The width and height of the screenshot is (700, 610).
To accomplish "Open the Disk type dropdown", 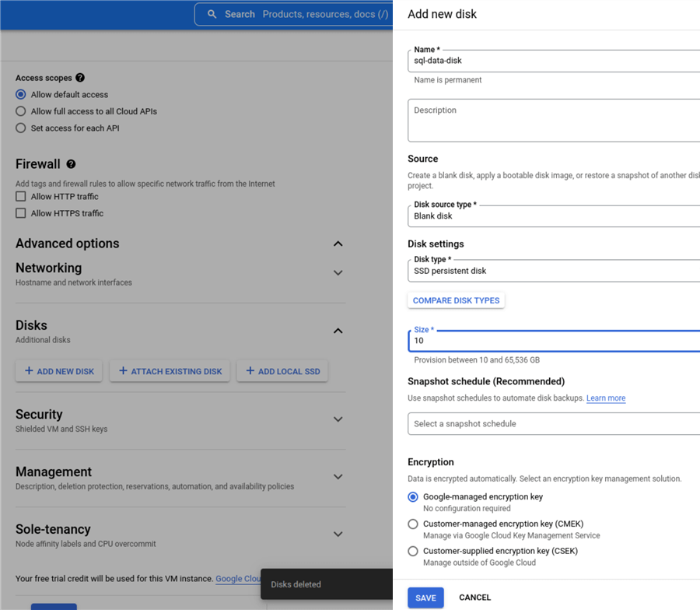I will [554, 271].
